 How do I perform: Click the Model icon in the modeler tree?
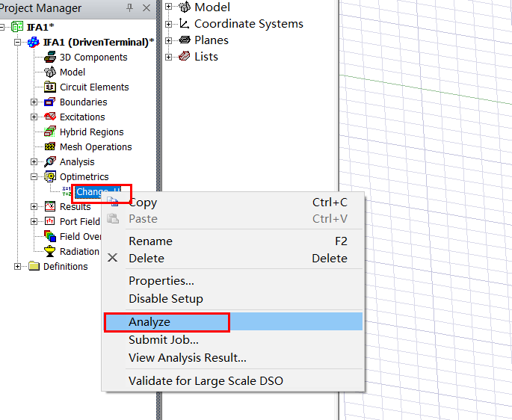(x=185, y=7)
